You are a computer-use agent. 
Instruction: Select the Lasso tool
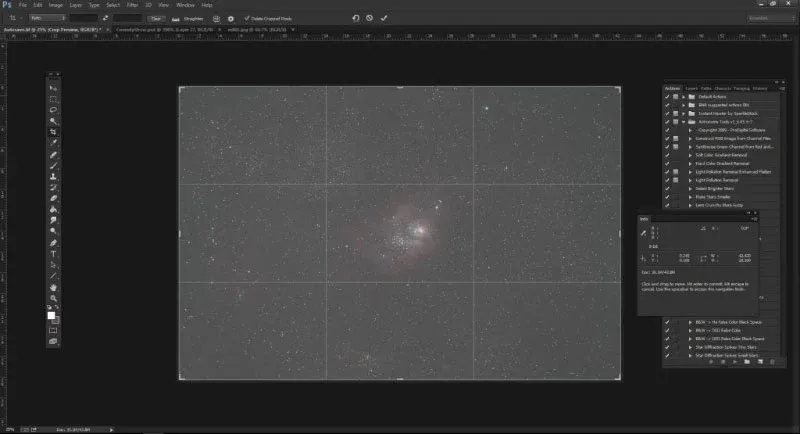pos(54,110)
